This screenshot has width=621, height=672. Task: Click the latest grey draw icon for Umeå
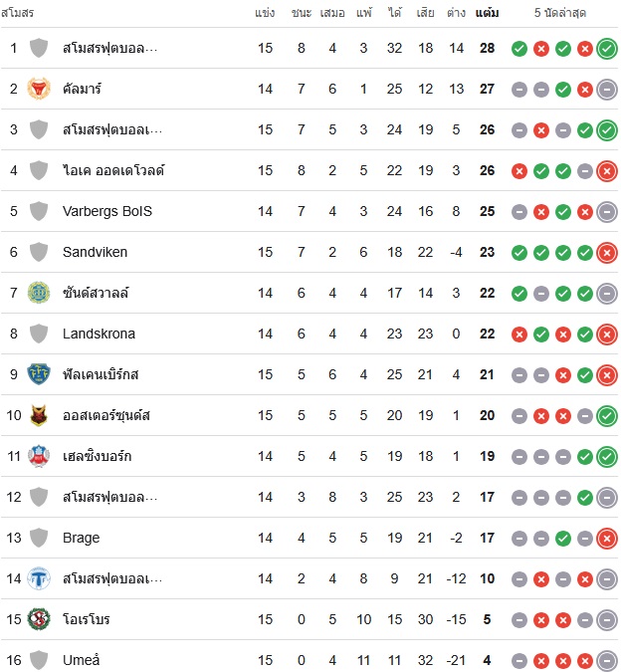click(x=607, y=660)
